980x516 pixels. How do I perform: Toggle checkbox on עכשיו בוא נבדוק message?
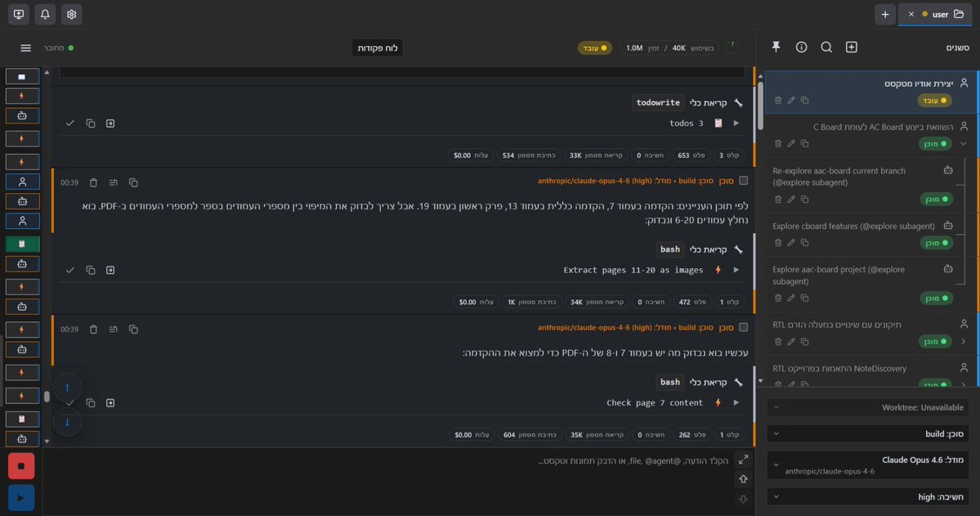[x=743, y=327]
